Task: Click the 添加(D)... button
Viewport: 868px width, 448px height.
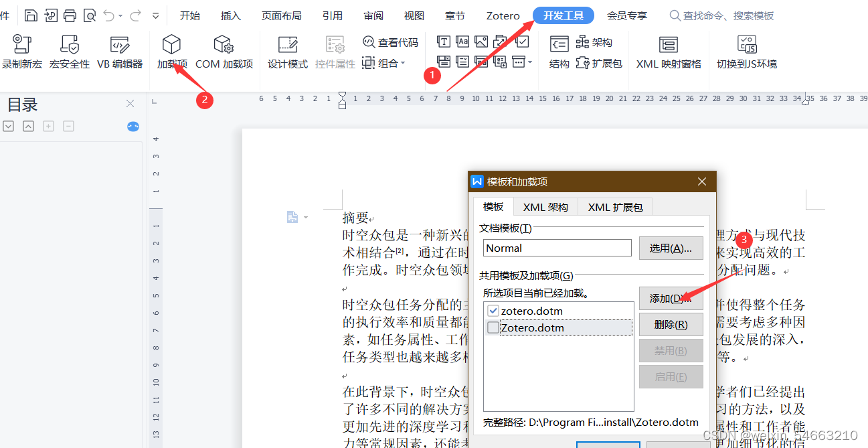Action: [x=671, y=299]
